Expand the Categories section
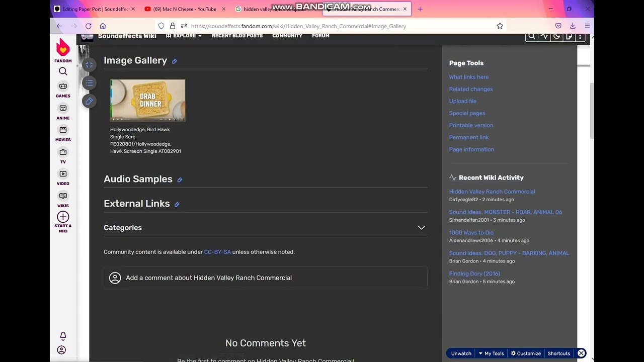Screen dimensions: 644x362 click(421, 228)
